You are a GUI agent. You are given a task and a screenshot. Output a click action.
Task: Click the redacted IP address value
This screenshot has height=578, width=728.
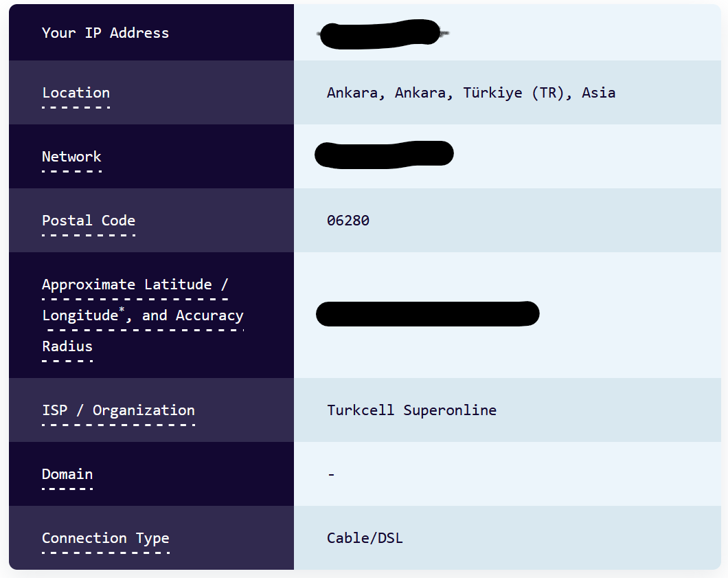tap(380, 33)
